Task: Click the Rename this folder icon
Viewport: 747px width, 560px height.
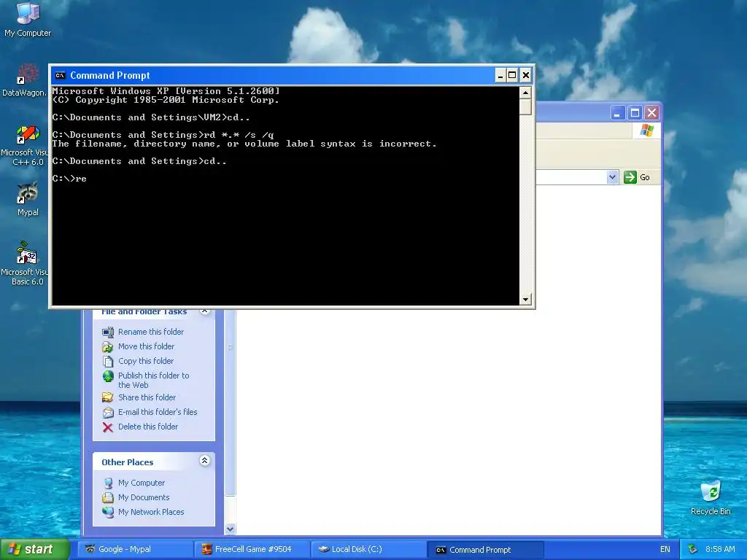Action: tap(108, 332)
